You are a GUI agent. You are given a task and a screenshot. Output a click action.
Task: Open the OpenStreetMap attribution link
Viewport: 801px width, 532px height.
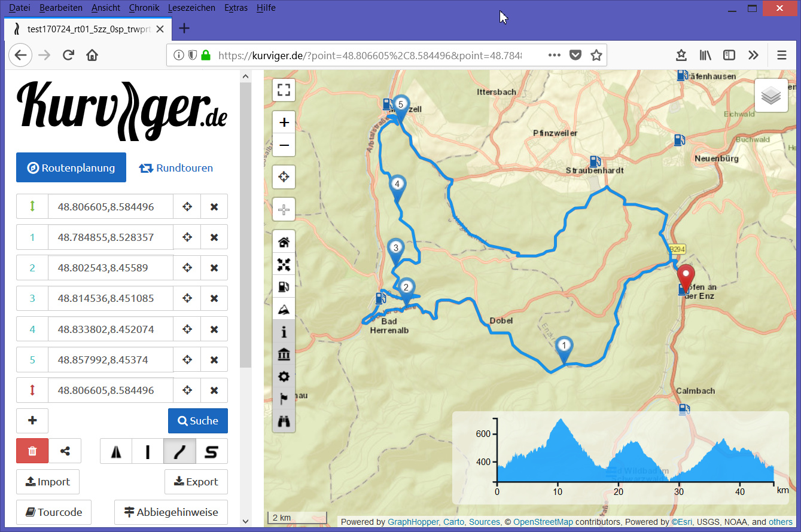(x=543, y=522)
